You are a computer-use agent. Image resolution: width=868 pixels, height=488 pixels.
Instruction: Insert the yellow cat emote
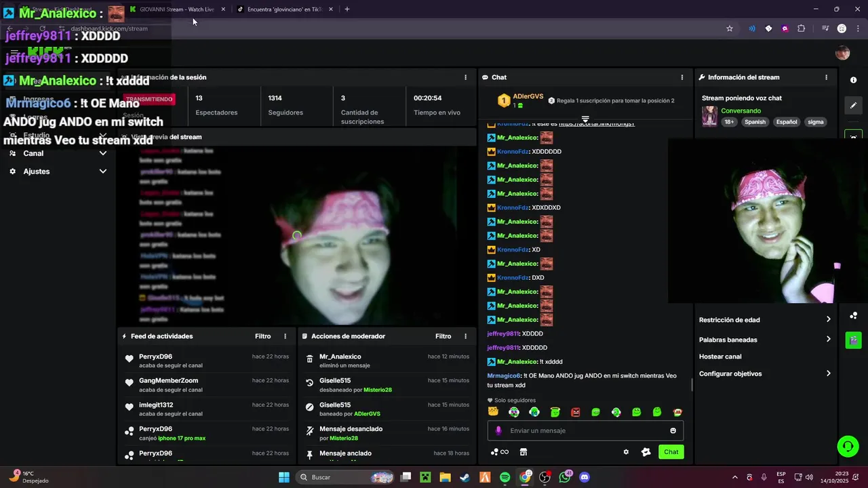coord(493,412)
